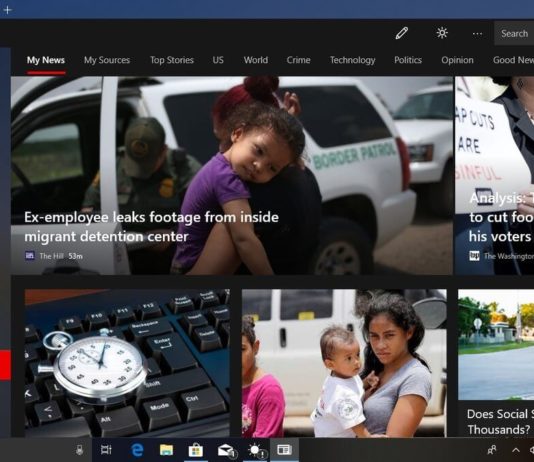This screenshot has width=534, height=462.
Task: Switch to the Technology tab
Action: [x=352, y=60]
